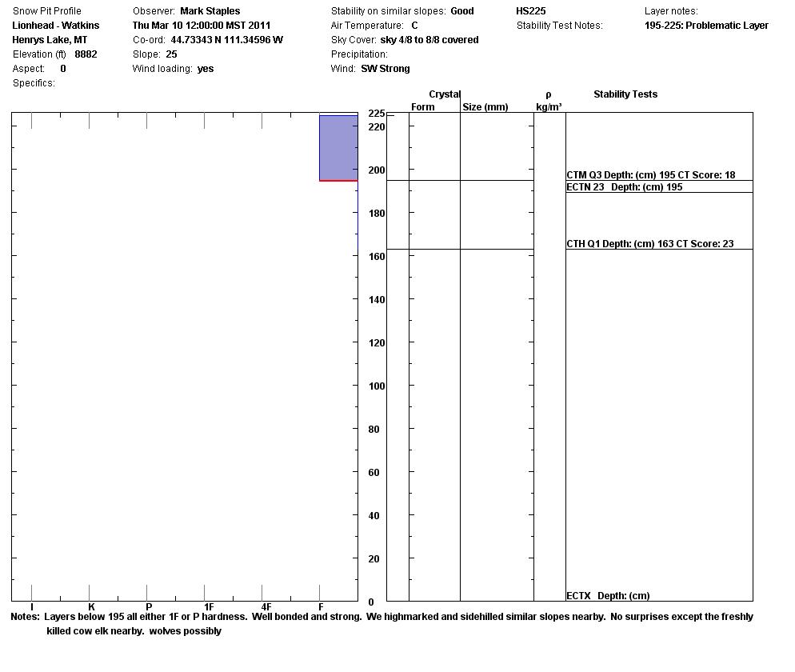
Task: Click hardness axis label 'P'
Action: tap(149, 607)
